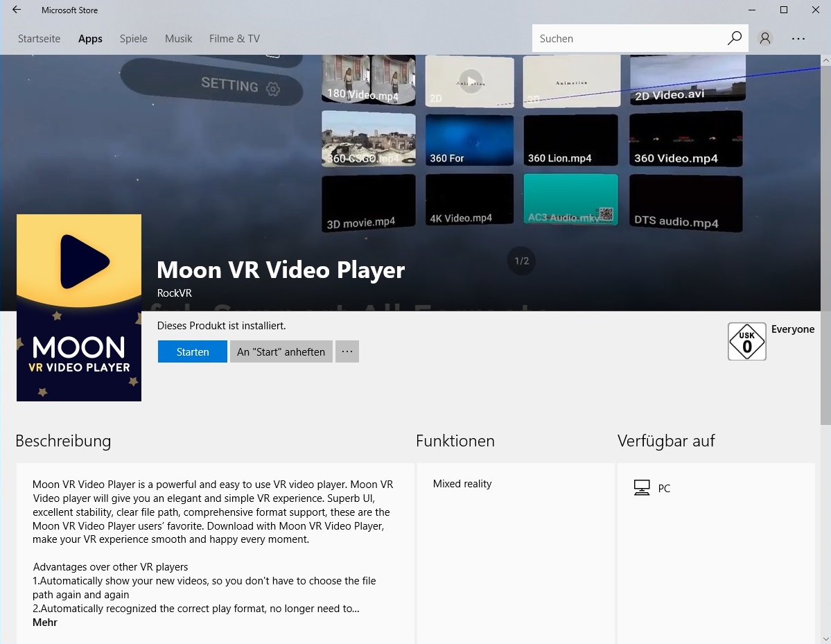
Task: Click the 4K Video.mp4 thumbnail
Action: pyautogui.click(x=469, y=199)
